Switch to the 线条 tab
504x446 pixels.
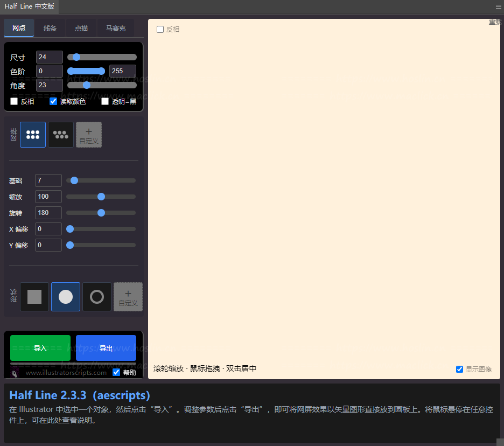pos(50,28)
